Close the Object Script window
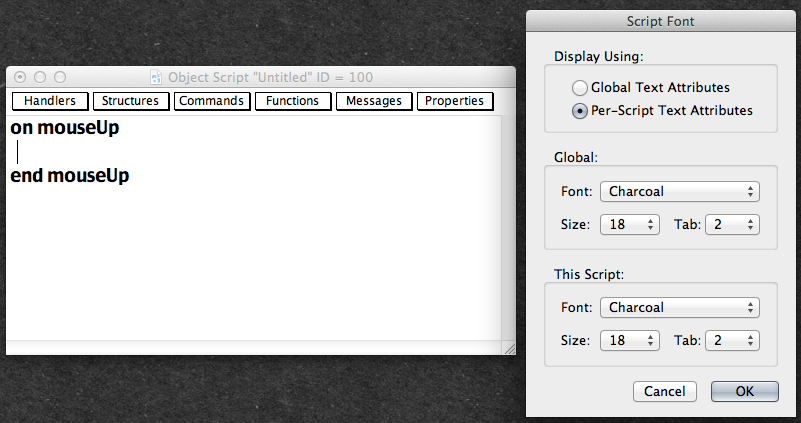The height and width of the screenshot is (423, 801). point(21,76)
